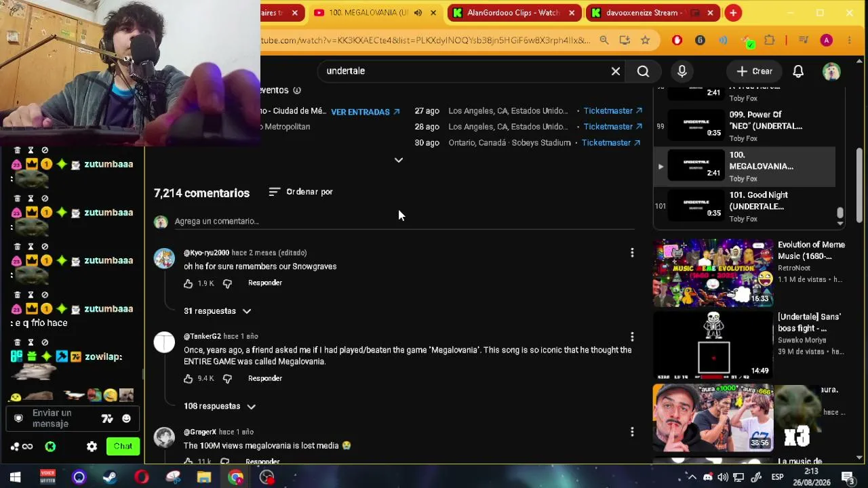Screen dimensions: 868x488
Task: Dislike the Kyo-ryu2000 comment
Action: pos(227,283)
